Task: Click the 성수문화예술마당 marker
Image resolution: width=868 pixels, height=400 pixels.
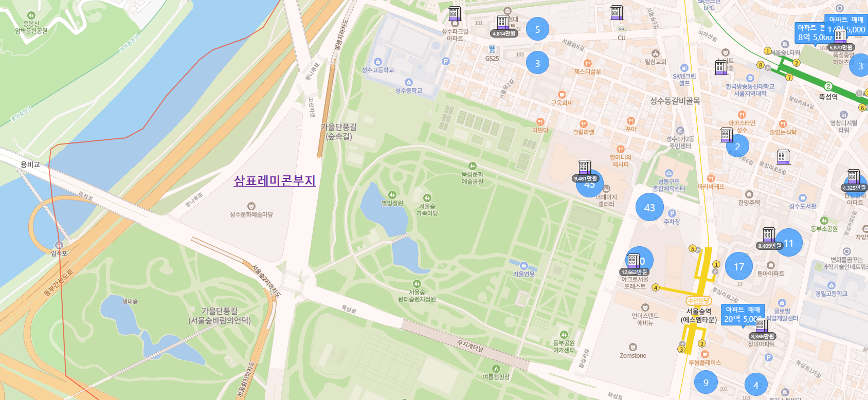Action: pyautogui.click(x=251, y=206)
